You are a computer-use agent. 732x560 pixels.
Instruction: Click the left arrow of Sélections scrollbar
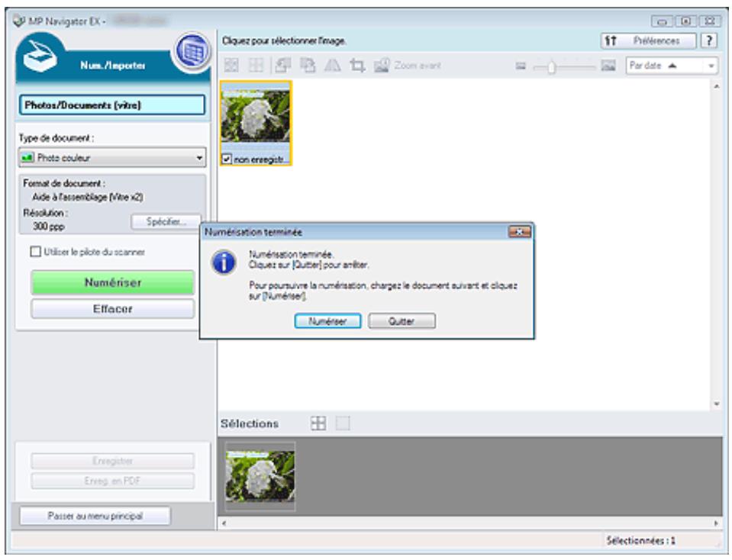[x=224, y=523]
